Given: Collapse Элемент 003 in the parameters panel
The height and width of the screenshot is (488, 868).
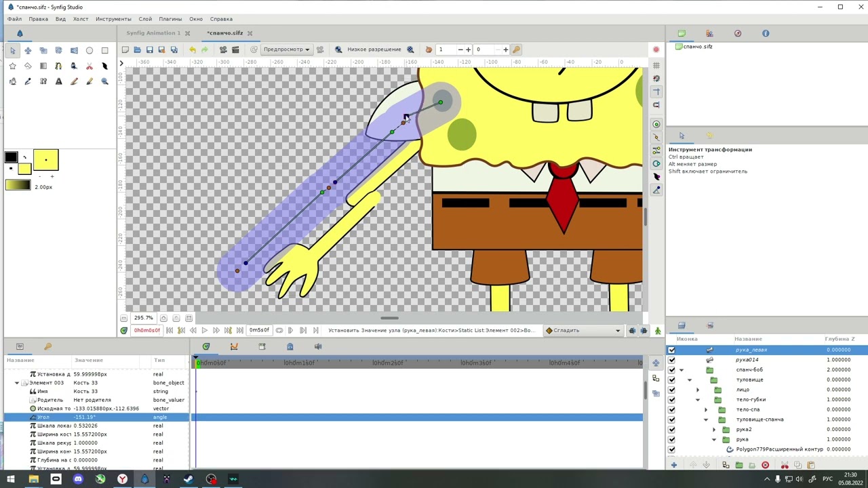Looking at the screenshot, I should pos(17,383).
